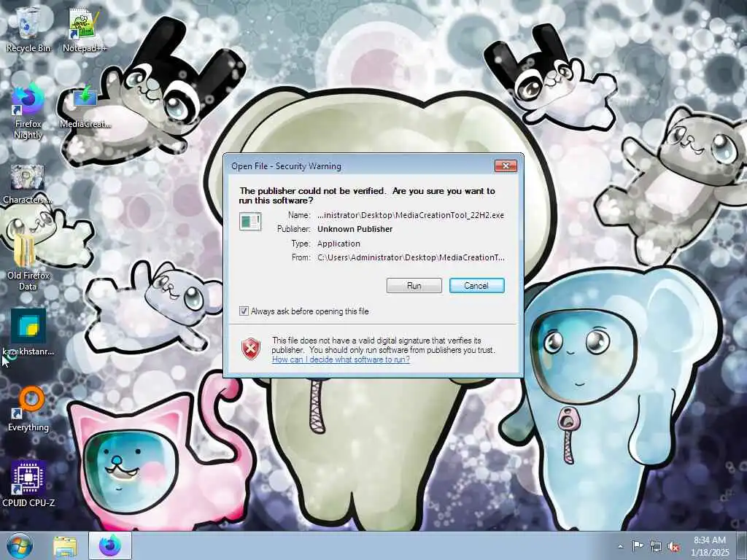Screen dimensions: 747x560
Task: Open network status tray icon
Action: [656, 547]
